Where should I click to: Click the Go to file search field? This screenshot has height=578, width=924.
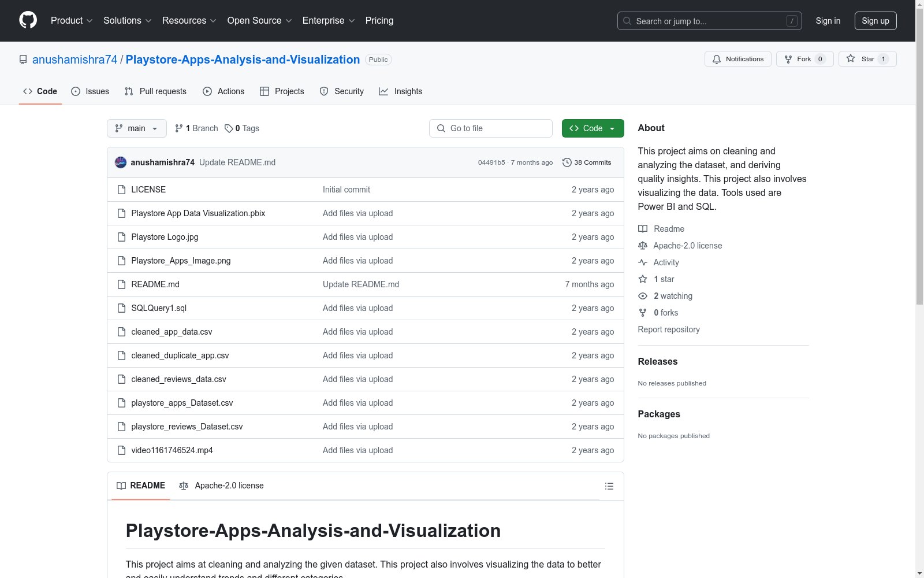(x=491, y=128)
